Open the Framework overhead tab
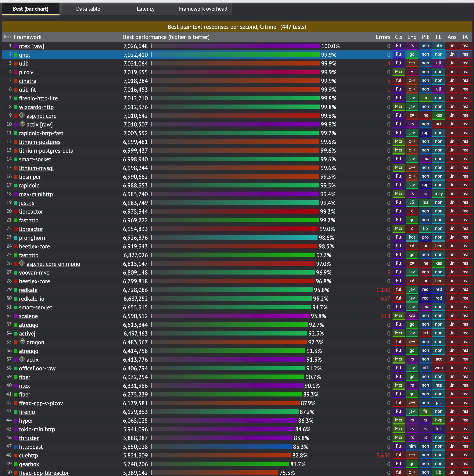 point(203,9)
